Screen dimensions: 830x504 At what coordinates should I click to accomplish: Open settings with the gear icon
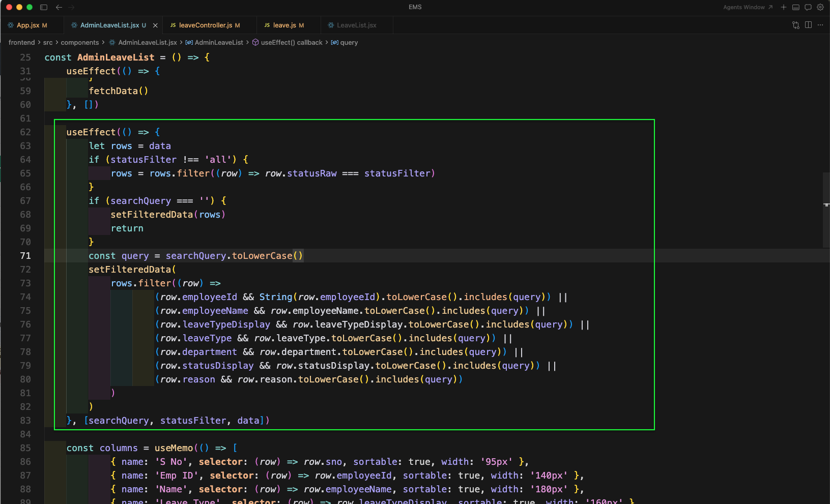820,7
